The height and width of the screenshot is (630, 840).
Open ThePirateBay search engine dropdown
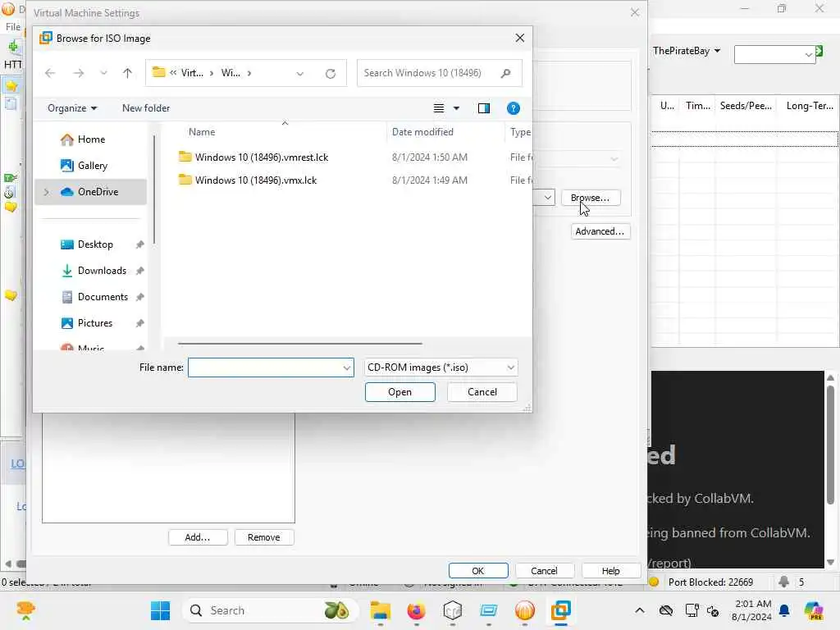[687, 51]
